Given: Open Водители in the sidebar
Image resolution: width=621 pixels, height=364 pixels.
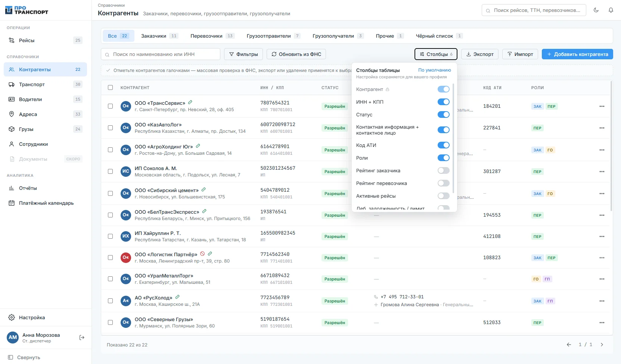Looking at the screenshot, I should [x=45, y=99].
